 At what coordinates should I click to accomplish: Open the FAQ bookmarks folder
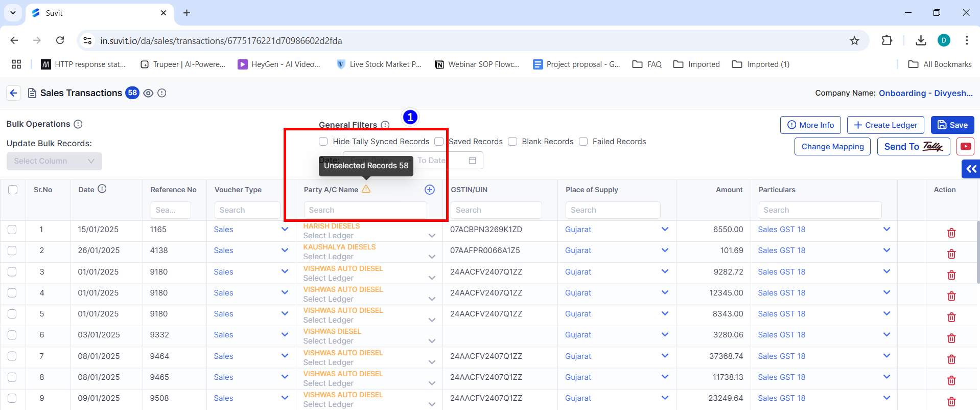click(x=647, y=64)
